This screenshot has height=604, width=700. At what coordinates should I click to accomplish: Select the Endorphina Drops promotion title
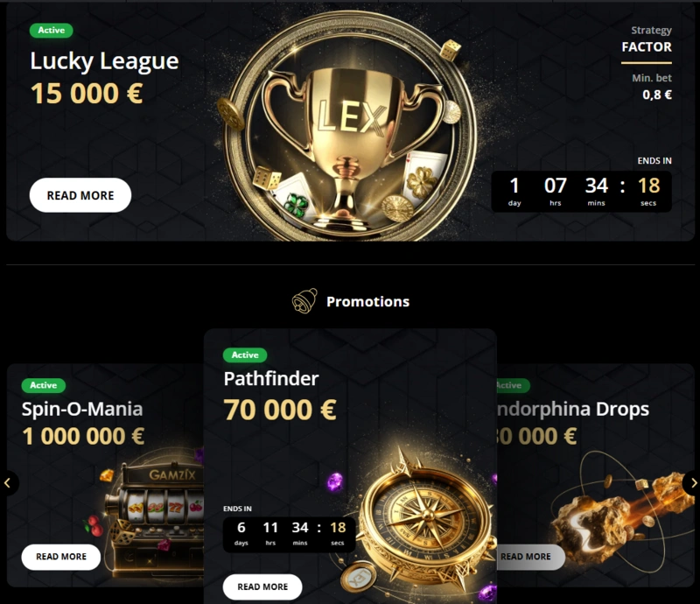click(573, 409)
